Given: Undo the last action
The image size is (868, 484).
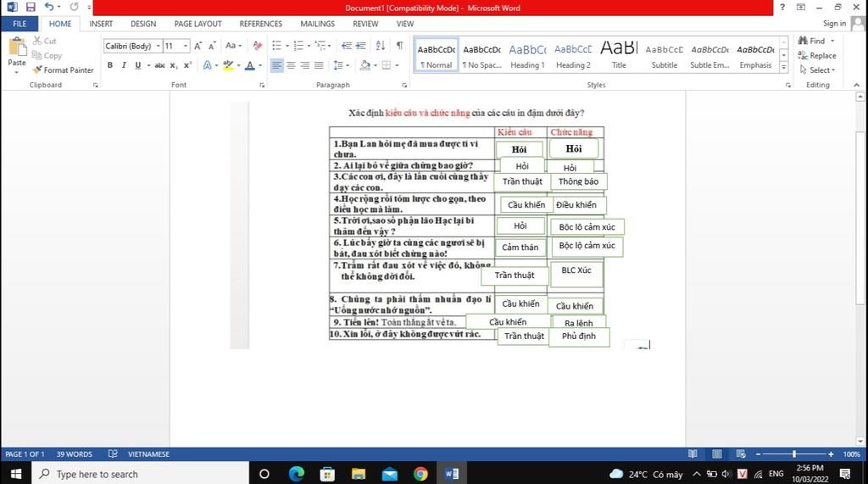Looking at the screenshot, I should click(48, 7).
